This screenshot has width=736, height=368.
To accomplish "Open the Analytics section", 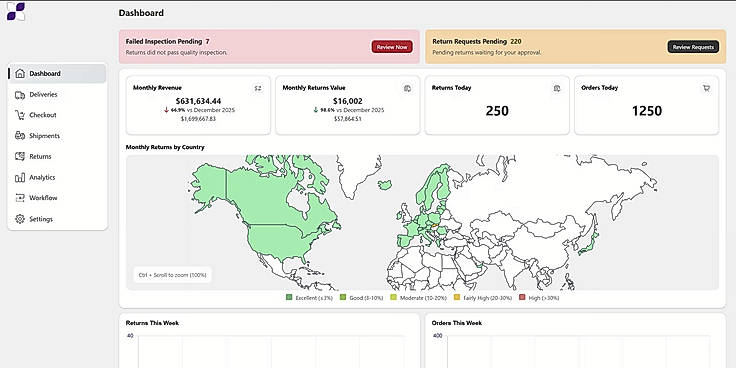I will (58, 177).
